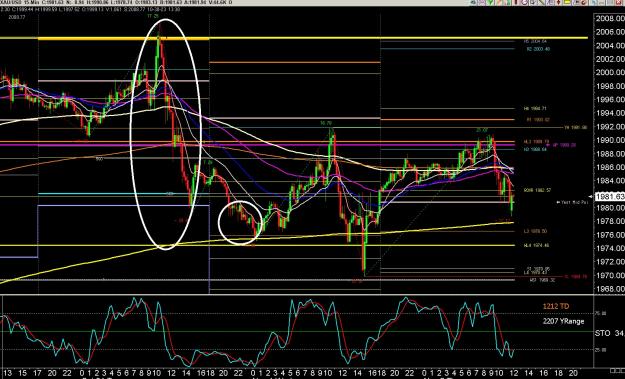Viewport: 625px width, 379px height.
Task: Click the 1978.00 price axis label
Action: (610, 221)
